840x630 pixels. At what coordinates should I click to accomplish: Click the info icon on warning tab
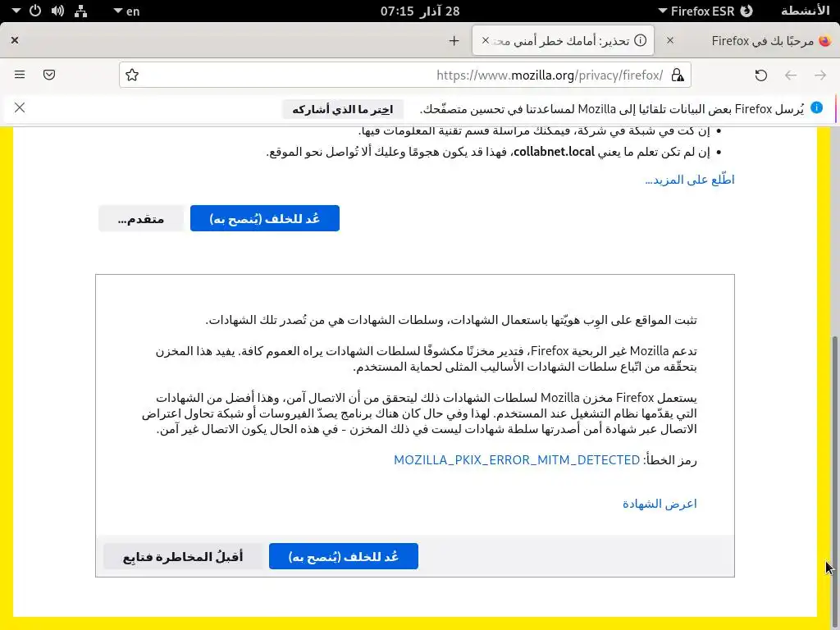(x=640, y=41)
